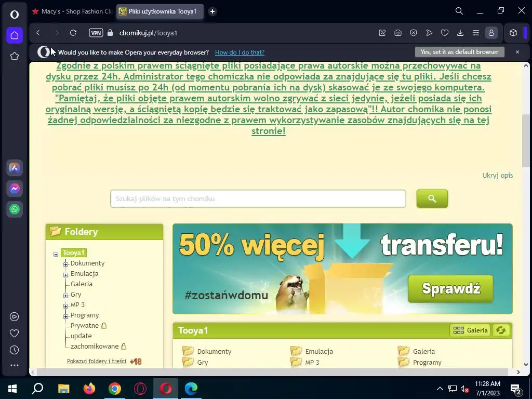
Task: Click 'Pokazuj foldery i treści' link
Action: 96,361
